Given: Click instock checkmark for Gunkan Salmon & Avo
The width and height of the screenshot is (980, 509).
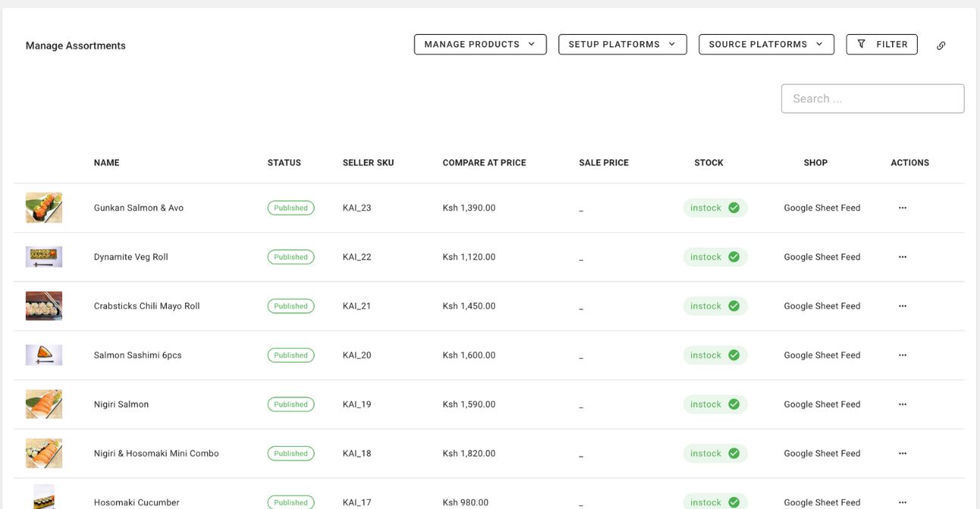Looking at the screenshot, I should point(733,208).
